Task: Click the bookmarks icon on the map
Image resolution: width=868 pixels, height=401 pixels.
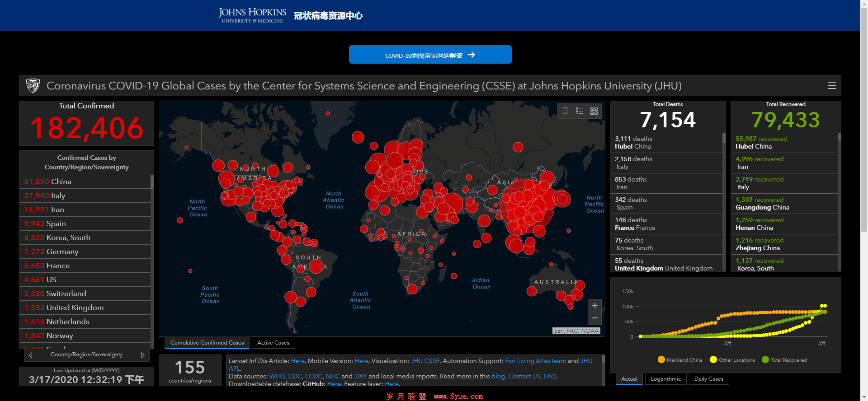Action: [x=565, y=111]
